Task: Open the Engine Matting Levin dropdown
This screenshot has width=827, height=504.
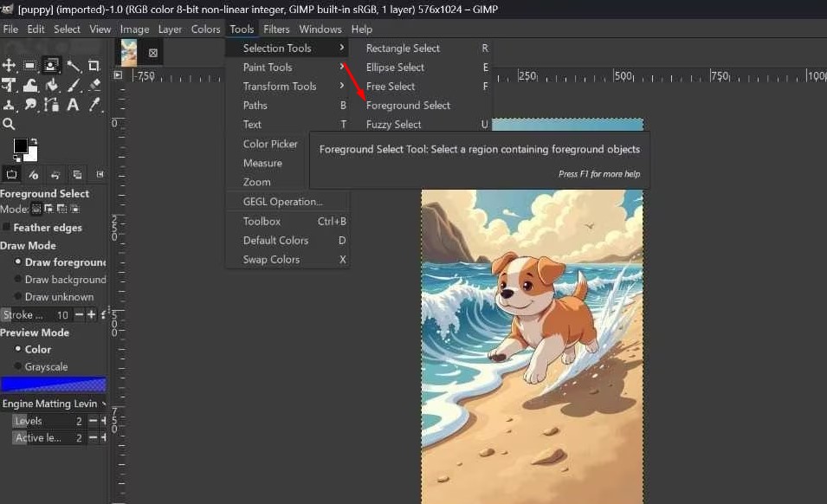Action: [x=54, y=404]
